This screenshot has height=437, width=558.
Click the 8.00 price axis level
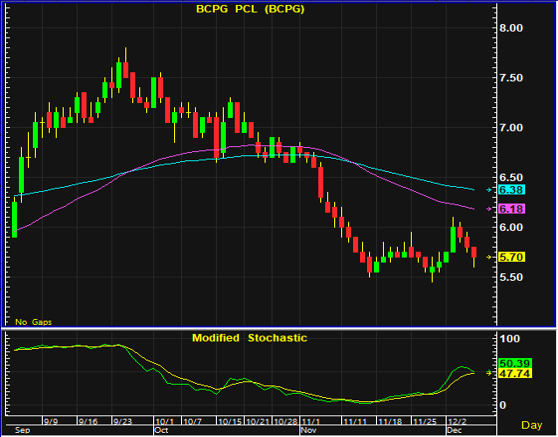pos(511,28)
